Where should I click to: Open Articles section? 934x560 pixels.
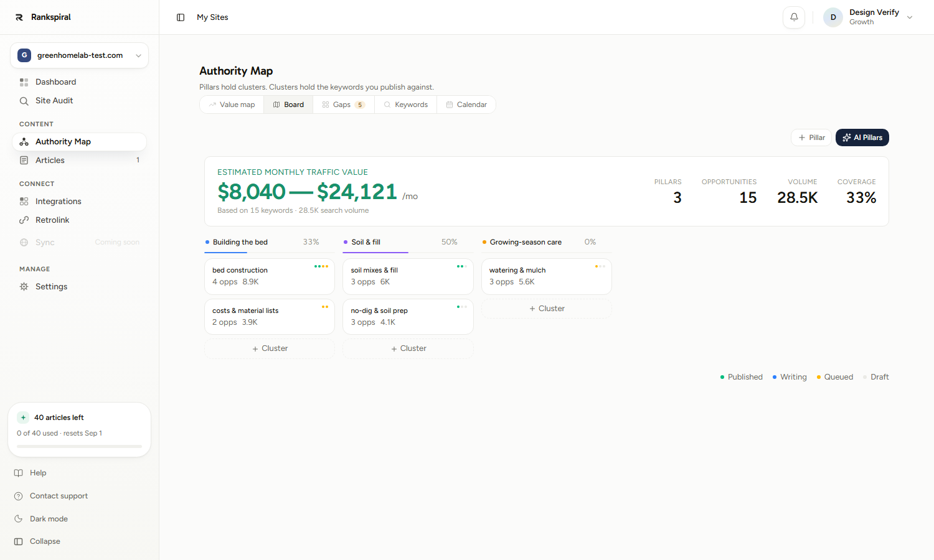click(x=79, y=161)
